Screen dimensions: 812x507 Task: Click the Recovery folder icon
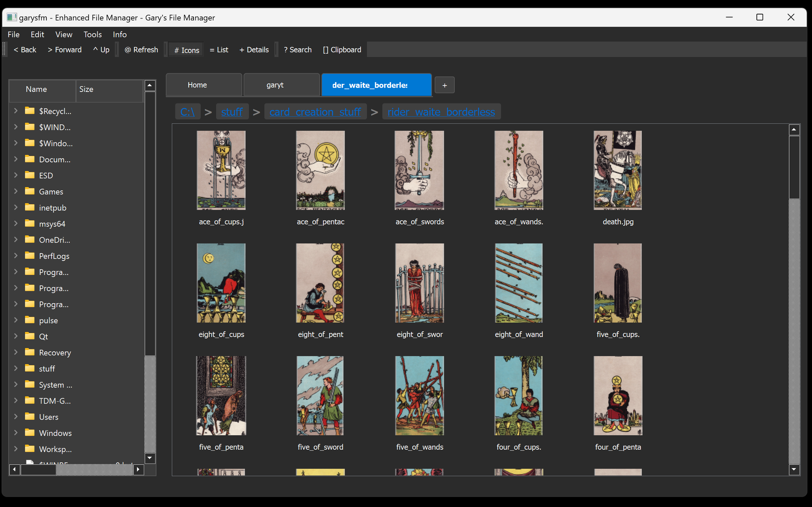click(x=30, y=352)
